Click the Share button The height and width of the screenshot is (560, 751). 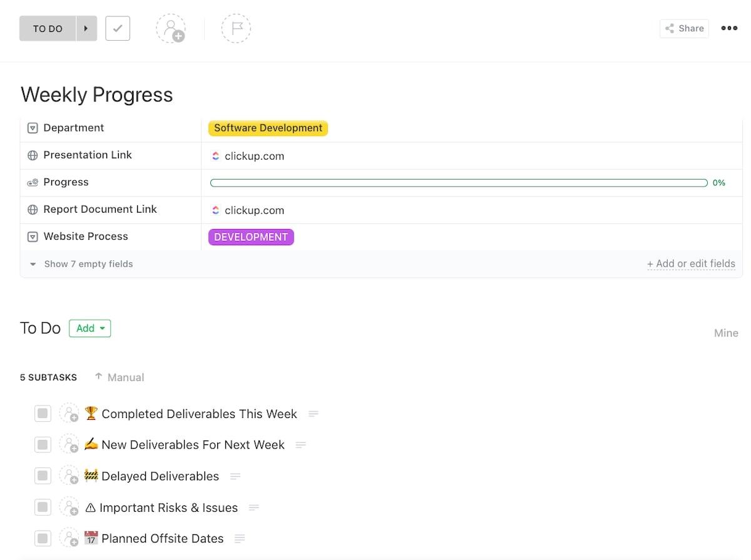pos(684,28)
